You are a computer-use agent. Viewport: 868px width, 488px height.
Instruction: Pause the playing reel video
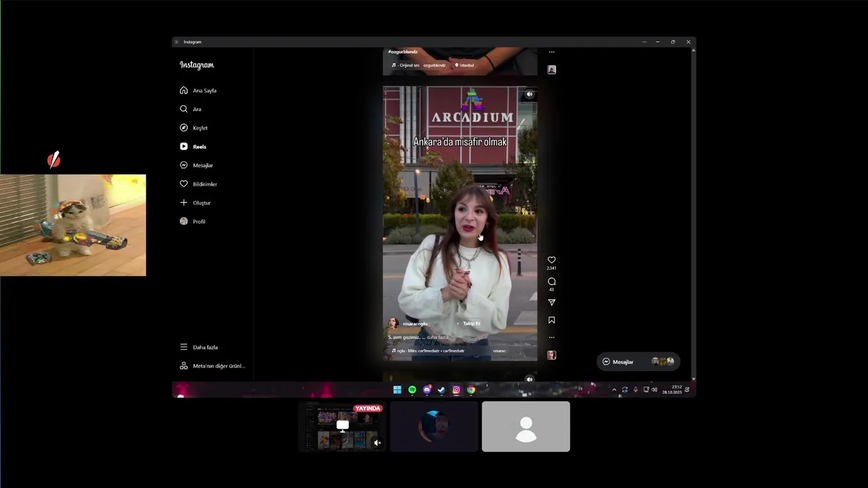[x=460, y=224]
